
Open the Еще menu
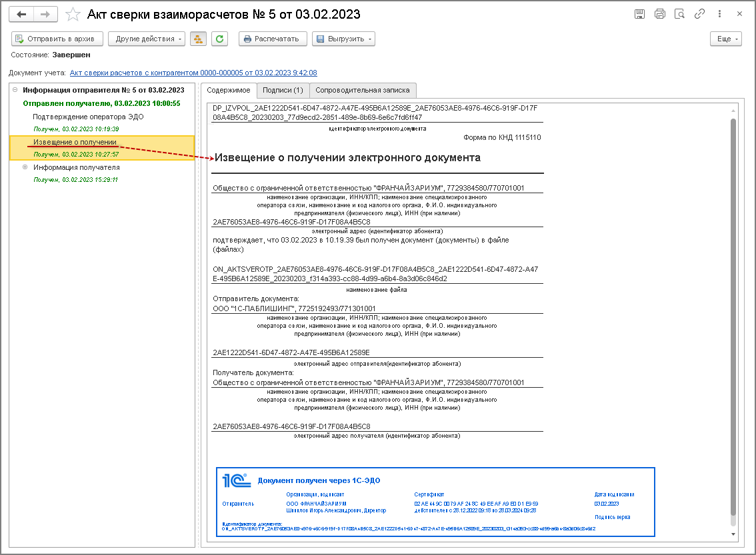pyautogui.click(x=725, y=39)
